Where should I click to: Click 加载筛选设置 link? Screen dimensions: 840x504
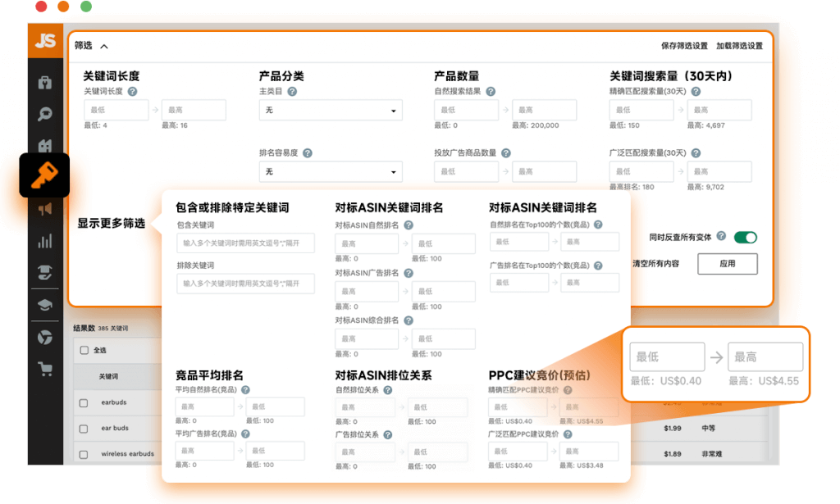point(739,46)
